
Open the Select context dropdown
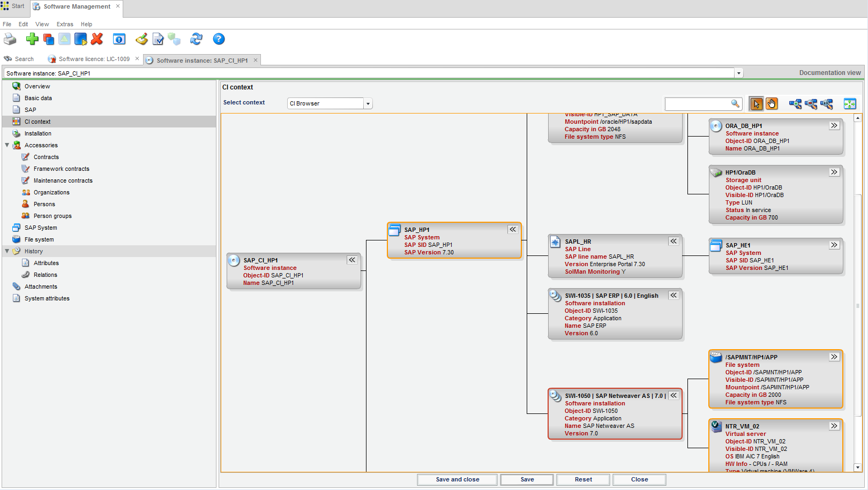click(368, 104)
